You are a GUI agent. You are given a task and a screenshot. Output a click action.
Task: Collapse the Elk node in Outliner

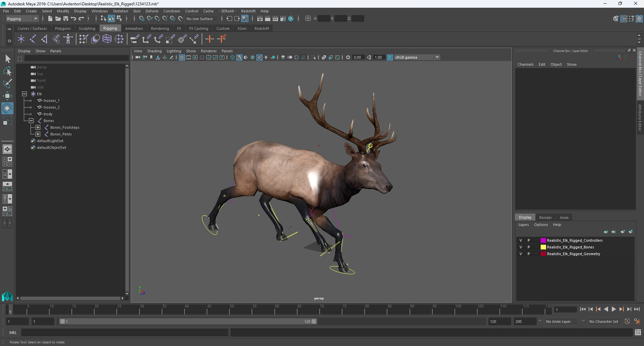click(24, 94)
